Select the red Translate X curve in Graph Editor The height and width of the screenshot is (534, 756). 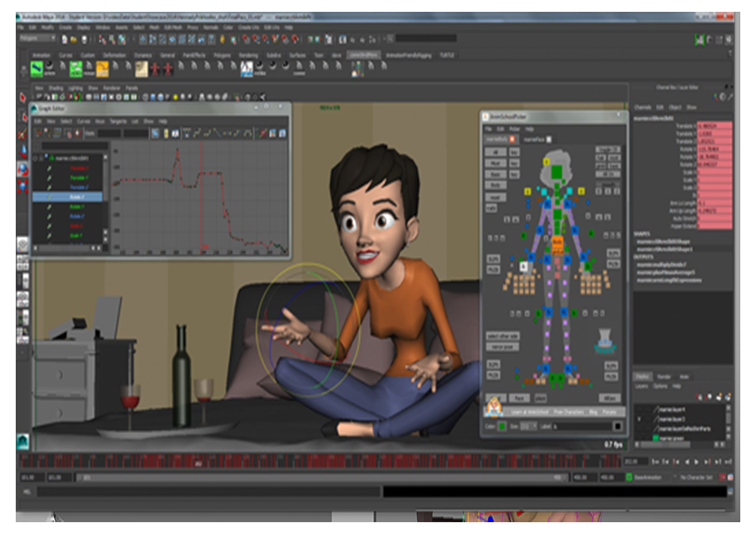(79, 168)
